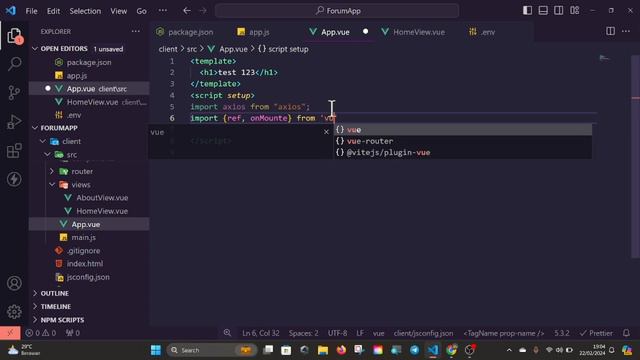This screenshot has width=640, height=360.
Task: Open jsconfig.json in the file tree
Action: pos(88,277)
